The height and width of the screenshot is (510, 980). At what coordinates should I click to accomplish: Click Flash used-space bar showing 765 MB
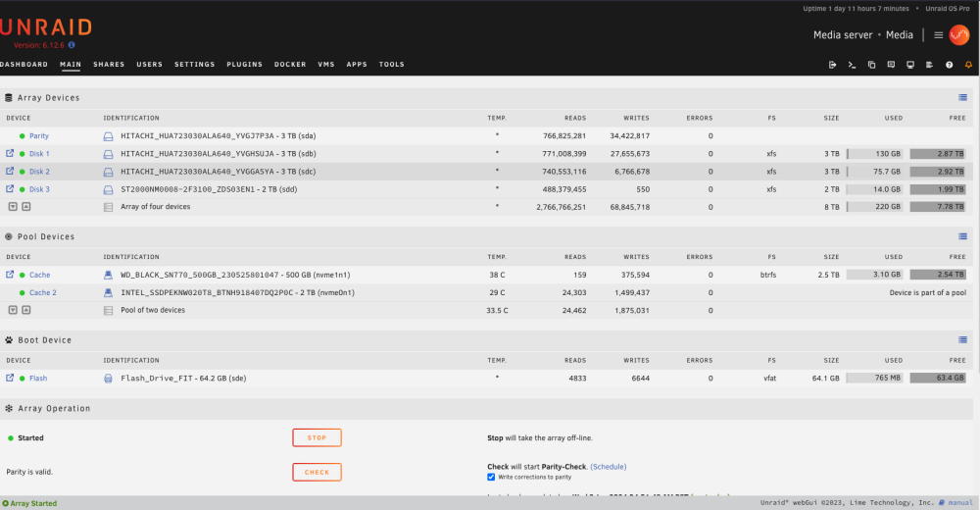(875, 378)
